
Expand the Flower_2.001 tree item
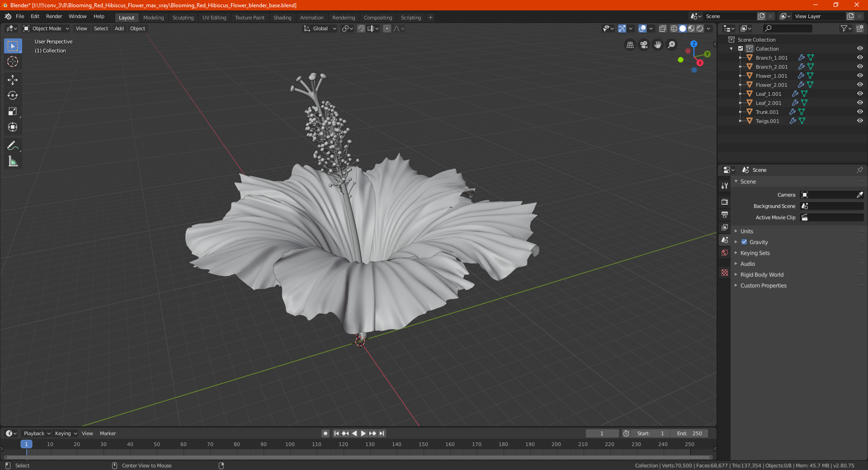[741, 85]
